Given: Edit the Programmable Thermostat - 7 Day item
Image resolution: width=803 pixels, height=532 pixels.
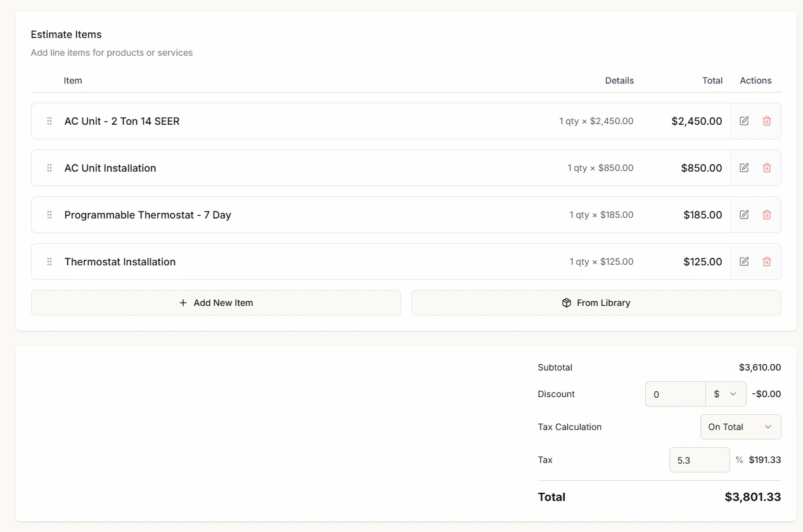Looking at the screenshot, I should click(x=744, y=215).
